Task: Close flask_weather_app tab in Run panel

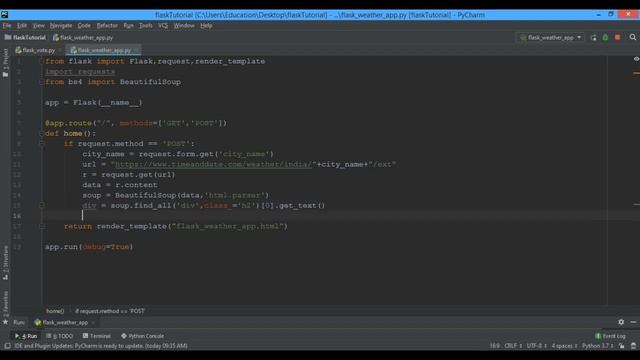Action: pyautogui.click(x=93, y=322)
